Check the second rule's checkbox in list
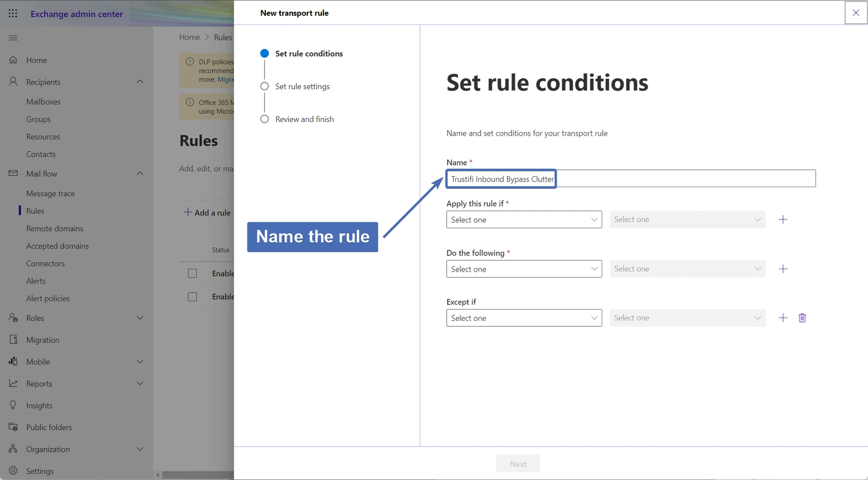The height and width of the screenshot is (480, 868). pyautogui.click(x=193, y=297)
